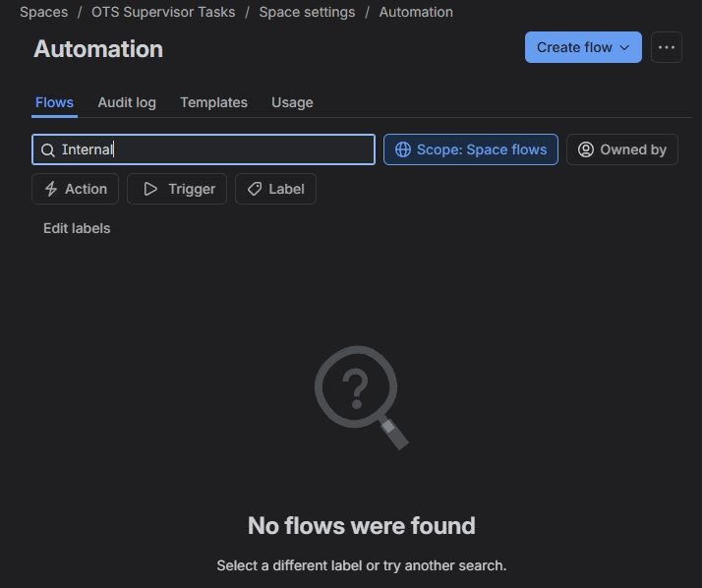702x588 pixels.
Task: Click the Create flow button label
Action: pyautogui.click(x=574, y=47)
